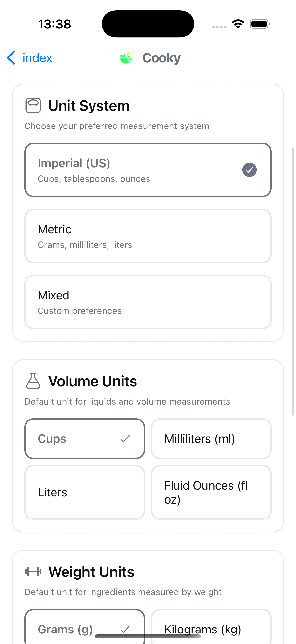Tap the Imperial (US) filled checkmark icon

(249, 170)
